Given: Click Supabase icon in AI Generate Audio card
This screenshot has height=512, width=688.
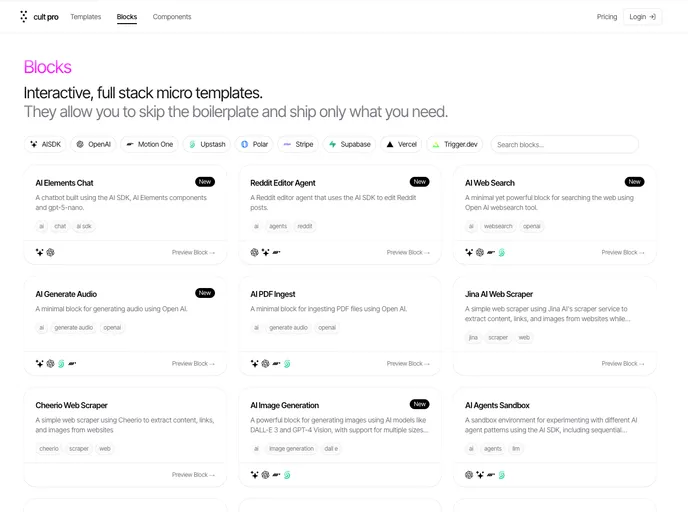Looking at the screenshot, I should (x=61, y=364).
